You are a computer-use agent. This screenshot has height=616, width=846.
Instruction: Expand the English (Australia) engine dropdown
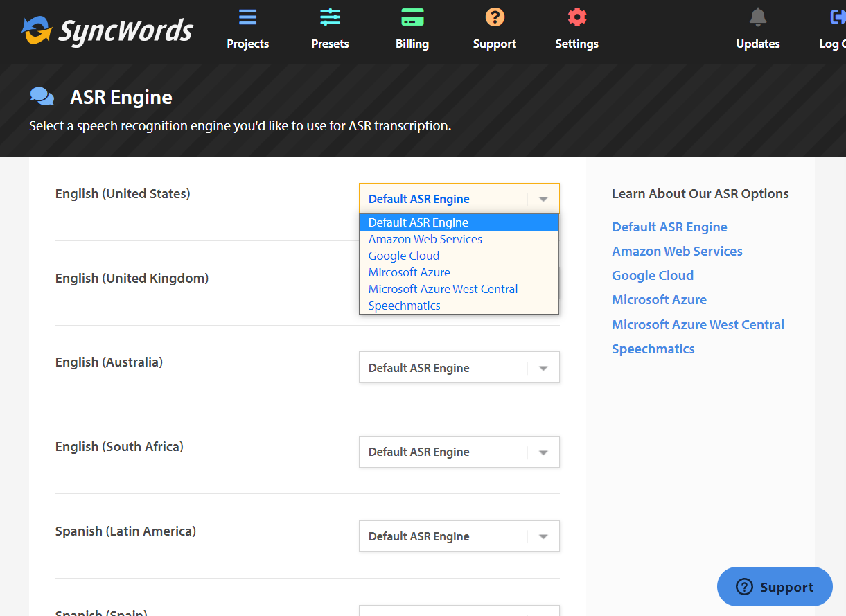click(459, 368)
